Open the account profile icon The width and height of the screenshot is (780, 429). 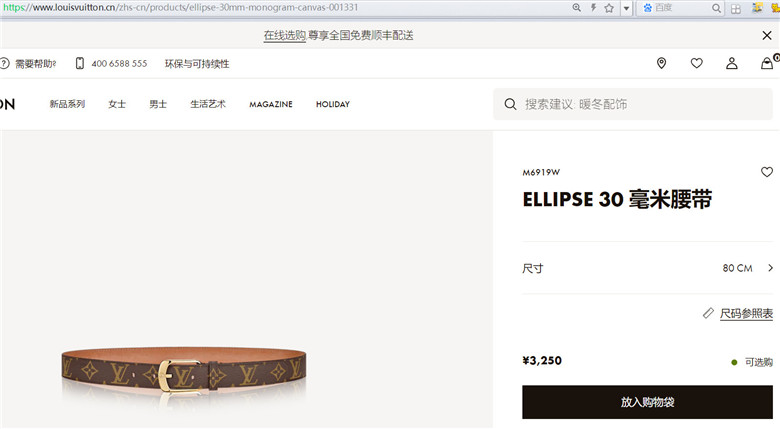[x=732, y=63]
